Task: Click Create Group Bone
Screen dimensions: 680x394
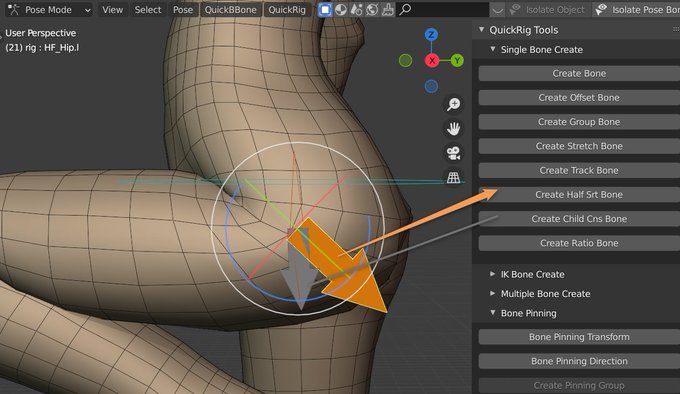Action: (579, 122)
